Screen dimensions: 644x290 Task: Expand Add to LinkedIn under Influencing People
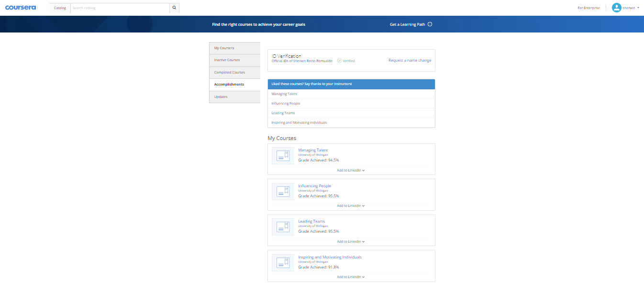(351, 206)
